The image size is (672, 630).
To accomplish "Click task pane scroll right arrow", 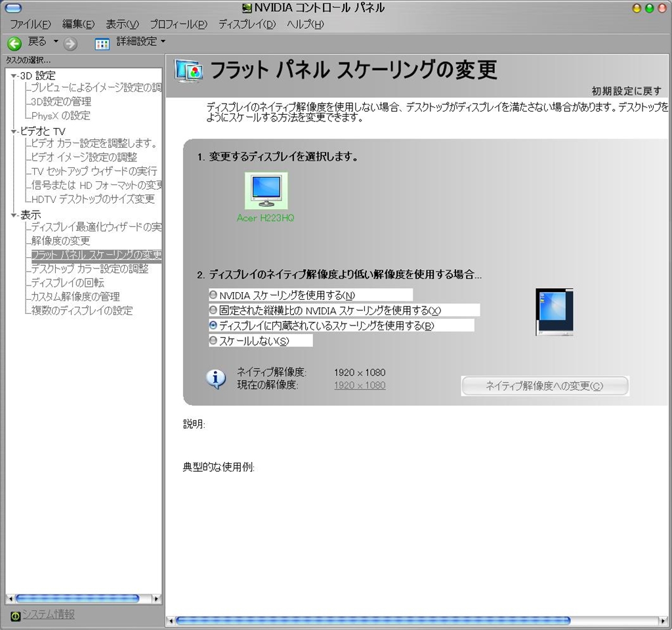I will pyautogui.click(x=156, y=598).
